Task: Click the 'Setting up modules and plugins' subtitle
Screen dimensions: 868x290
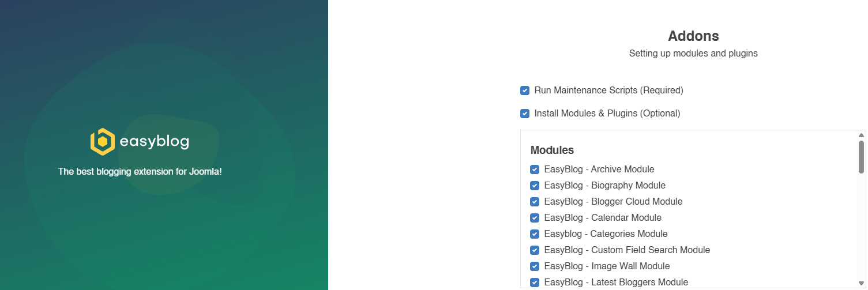Action: click(x=693, y=54)
